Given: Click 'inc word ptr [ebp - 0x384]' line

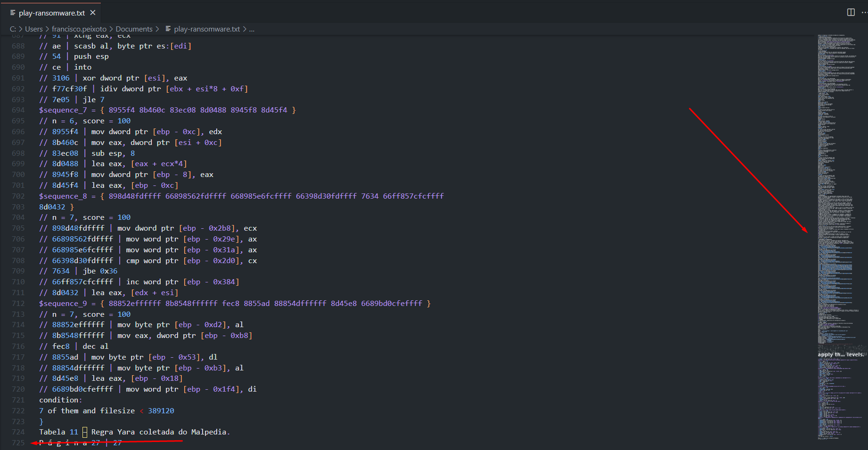Looking at the screenshot, I should click(x=183, y=281).
